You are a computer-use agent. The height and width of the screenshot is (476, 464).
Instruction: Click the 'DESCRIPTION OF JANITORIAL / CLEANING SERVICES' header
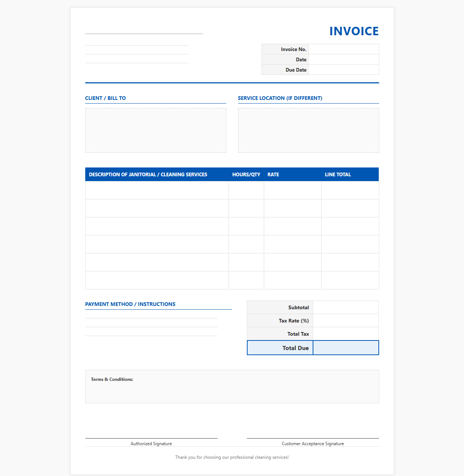pos(148,174)
